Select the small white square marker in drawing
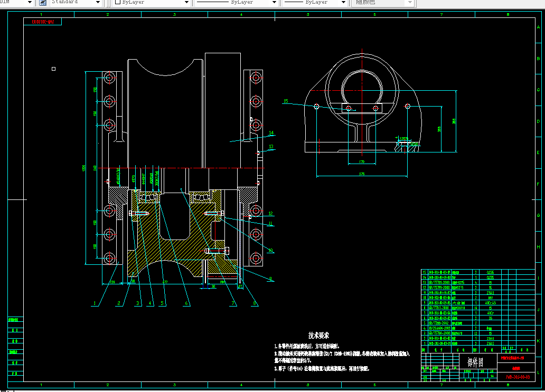The width and height of the screenshot is (545, 392). [53, 69]
